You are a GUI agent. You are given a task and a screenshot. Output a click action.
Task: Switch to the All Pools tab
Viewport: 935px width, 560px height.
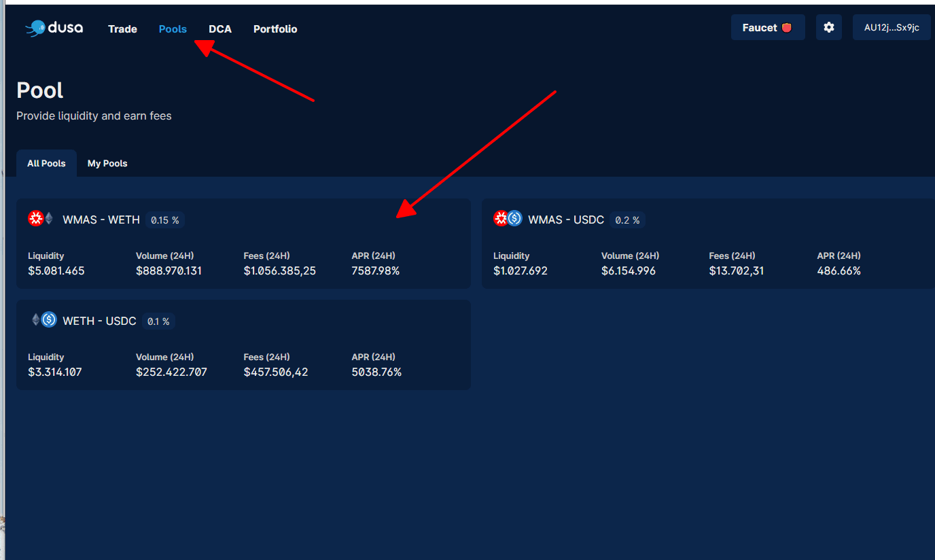click(x=46, y=163)
